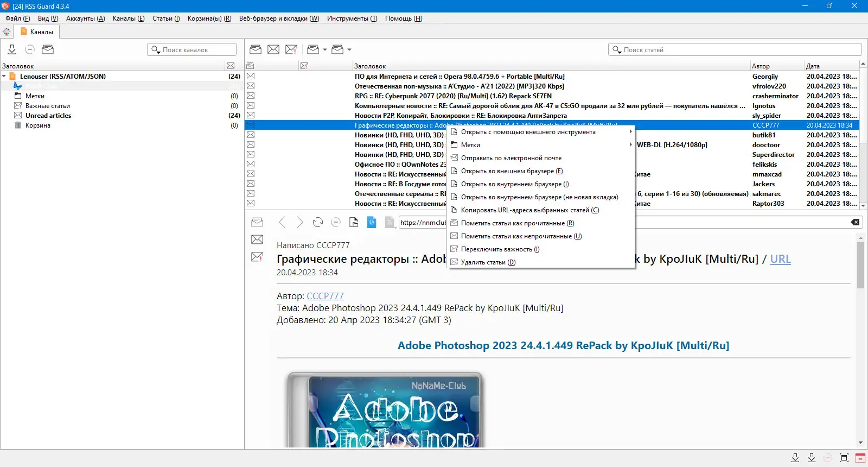Click the closed envelope icon beside the article preview
868x467 pixels.
(257, 239)
